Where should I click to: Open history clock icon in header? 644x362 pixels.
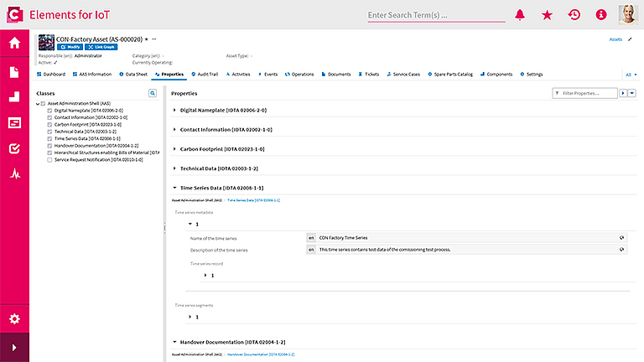point(574,15)
